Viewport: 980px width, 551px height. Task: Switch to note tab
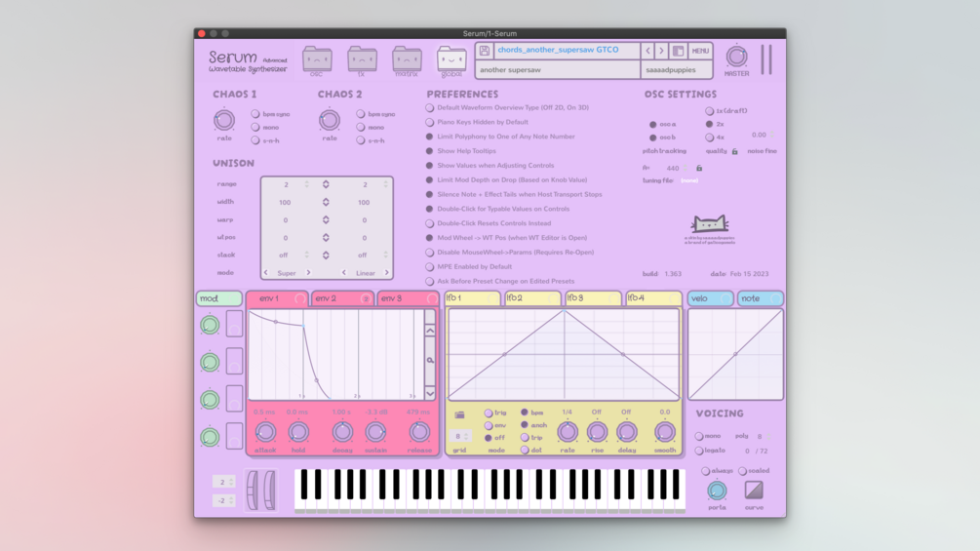760,298
